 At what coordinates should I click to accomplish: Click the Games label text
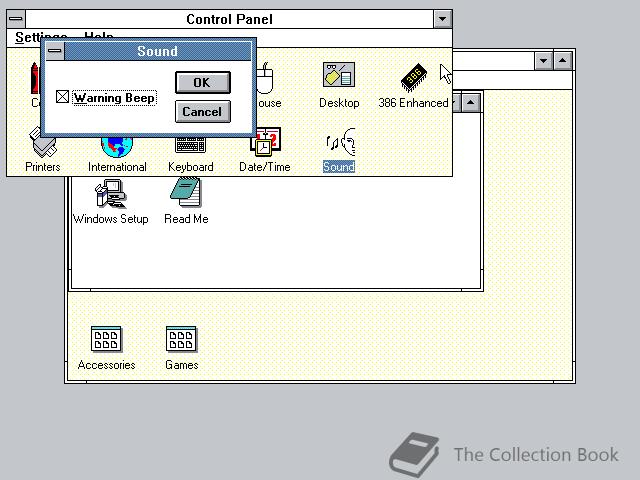(182, 365)
